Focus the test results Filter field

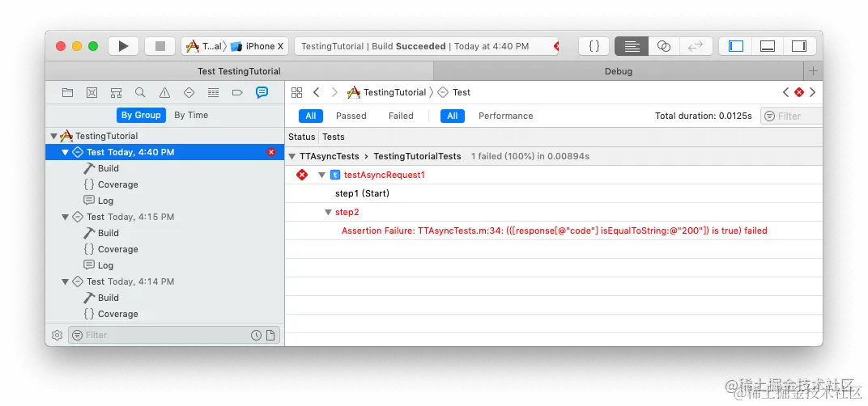pos(792,116)
